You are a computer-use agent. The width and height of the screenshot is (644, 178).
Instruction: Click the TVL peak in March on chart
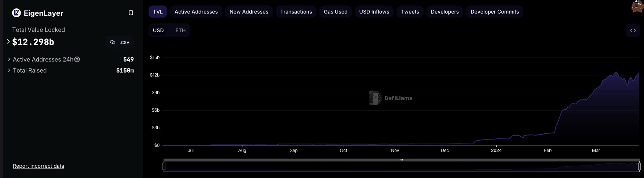(x=616, y=73)
